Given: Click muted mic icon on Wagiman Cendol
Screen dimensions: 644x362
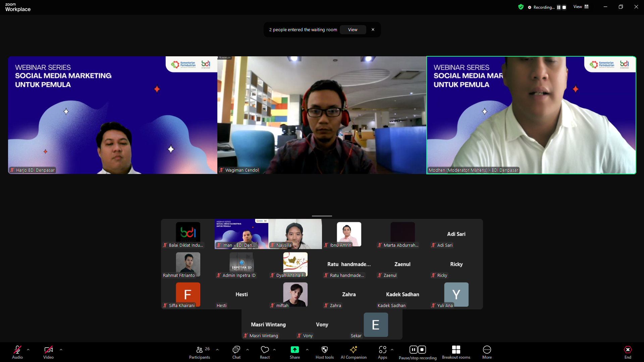Looking at the screenshot, I should click(221, 170).
